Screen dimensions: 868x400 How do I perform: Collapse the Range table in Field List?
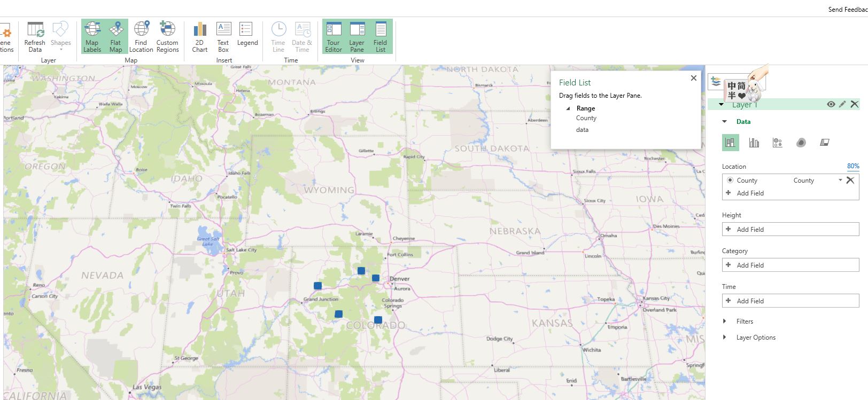tap(568, 108)
